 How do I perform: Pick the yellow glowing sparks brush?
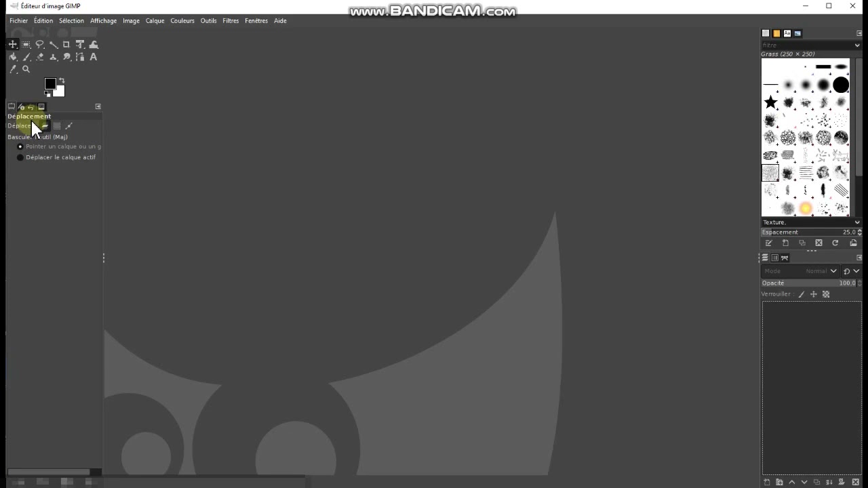pos(806,208)
